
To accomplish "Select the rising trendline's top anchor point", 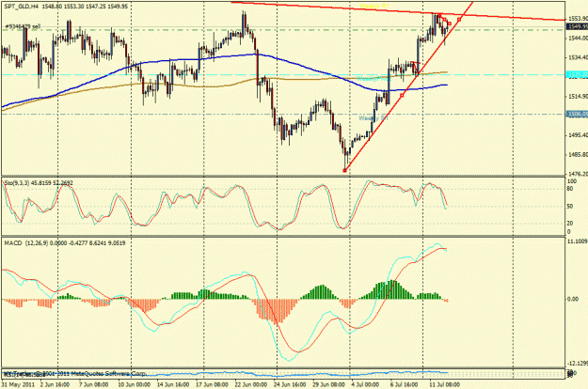I will (459, 20).
